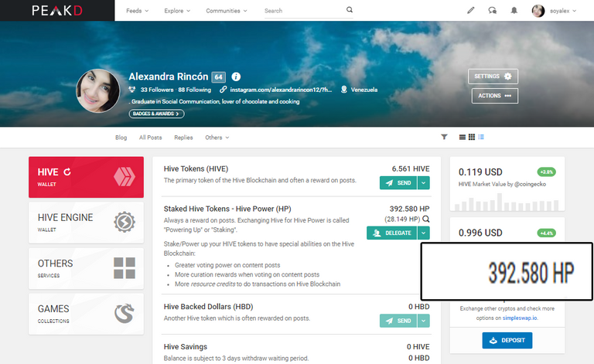Delegate Hive Power
The height and width of the screenshot is (364, 594).
tap(391, 233)
